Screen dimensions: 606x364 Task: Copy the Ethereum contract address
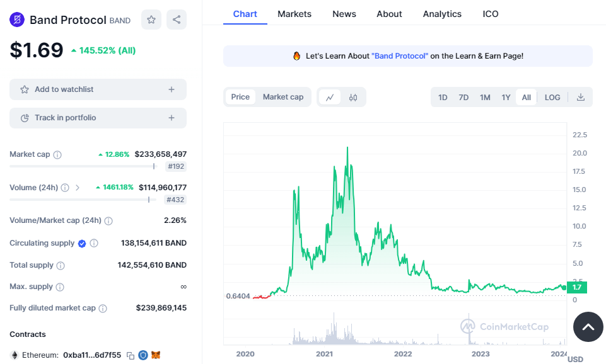131,355
